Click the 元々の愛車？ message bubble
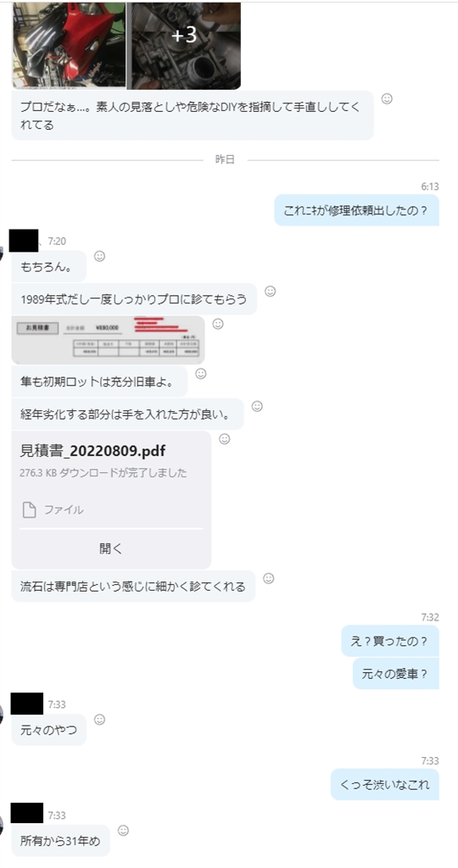Screen dimensions: 458x868 pos(396,674)
